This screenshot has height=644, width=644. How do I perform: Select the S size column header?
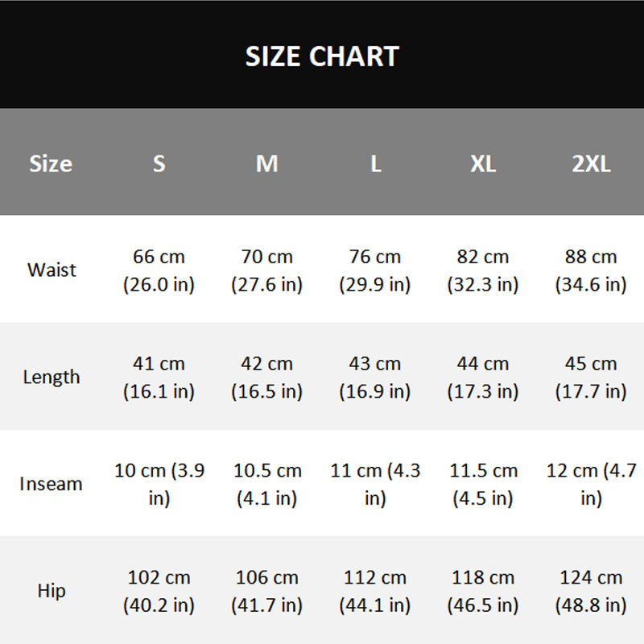[159, 163]
